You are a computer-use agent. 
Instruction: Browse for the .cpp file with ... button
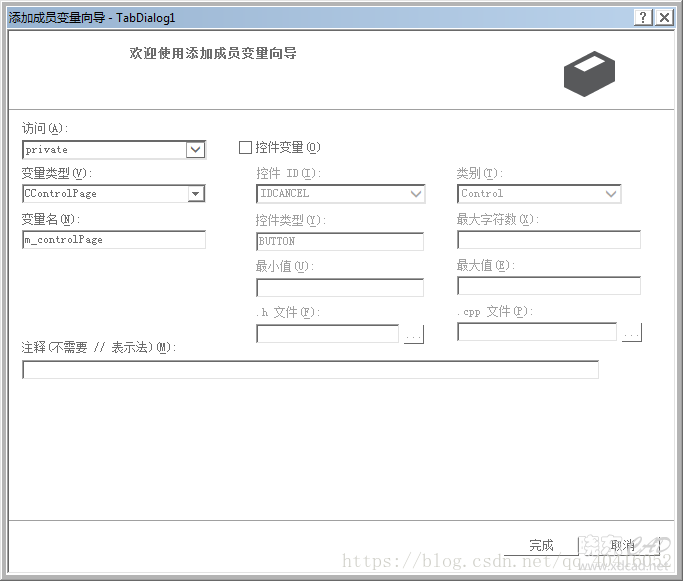[x=632, y=332]
